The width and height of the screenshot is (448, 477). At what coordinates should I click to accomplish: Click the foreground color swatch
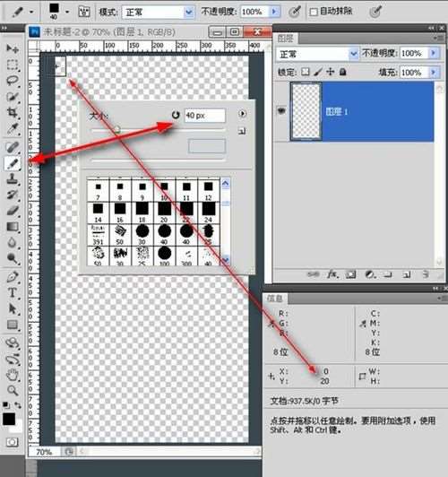click(8, 419)
